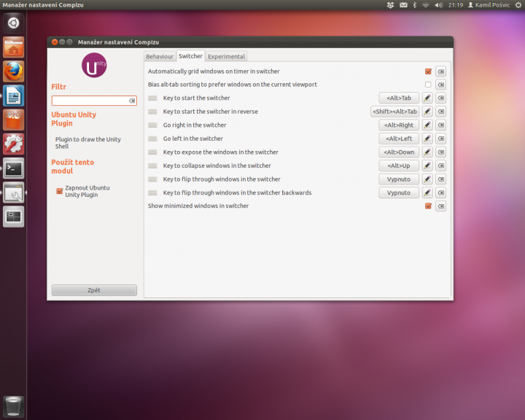Viewport: 525px width, 420px height.
Task: Toggle 'Automatically grid windows on timer in switcher'
Action: click(x=428, y=71)
